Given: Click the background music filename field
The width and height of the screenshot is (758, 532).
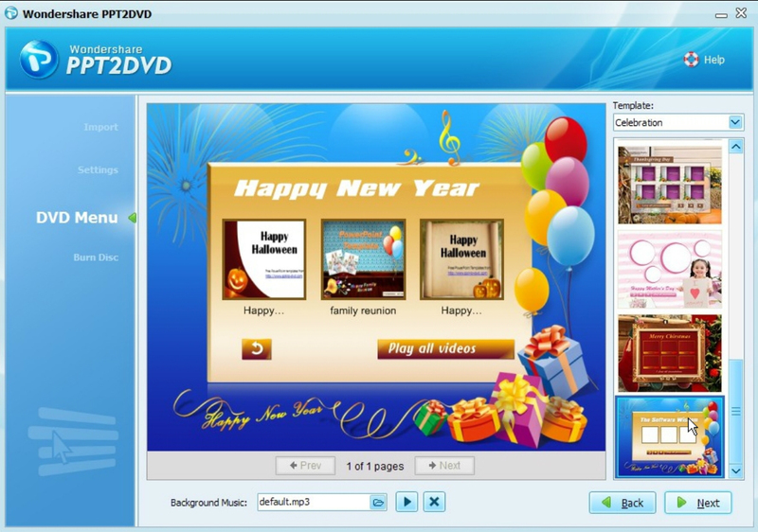Looking at the screenshot, I should pos(314,502).
